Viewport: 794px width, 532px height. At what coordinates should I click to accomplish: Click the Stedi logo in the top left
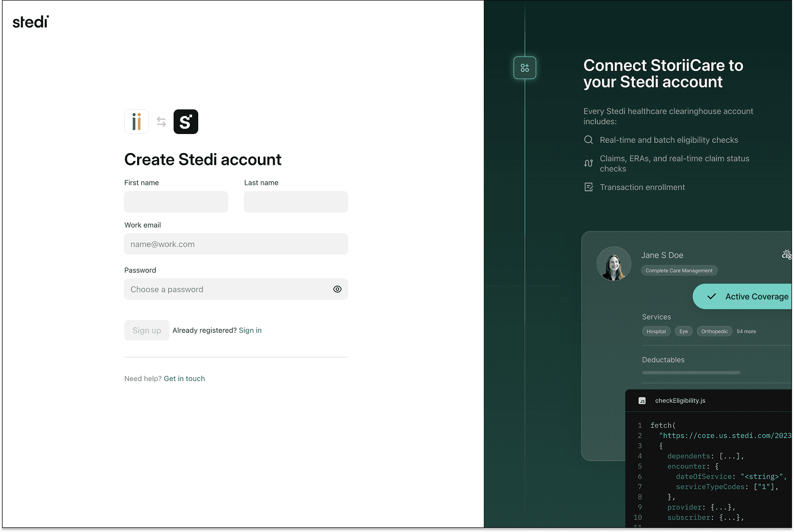point(30,21)
